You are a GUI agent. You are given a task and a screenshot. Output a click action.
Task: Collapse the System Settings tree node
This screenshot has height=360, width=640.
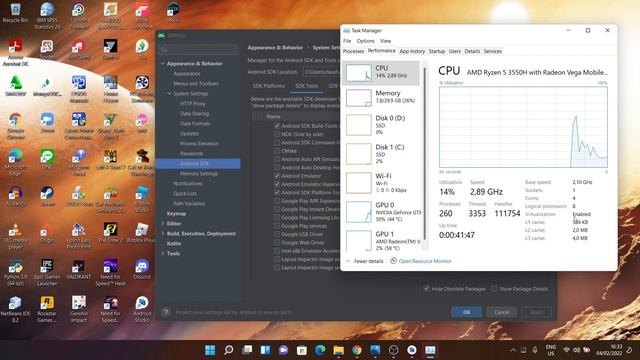(169, 93)
